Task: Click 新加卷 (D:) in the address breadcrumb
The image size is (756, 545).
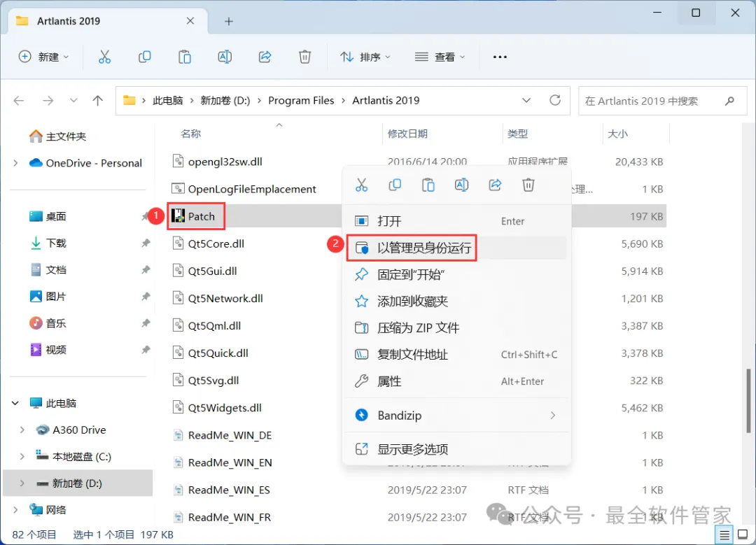Action: (x=225, y=100)
